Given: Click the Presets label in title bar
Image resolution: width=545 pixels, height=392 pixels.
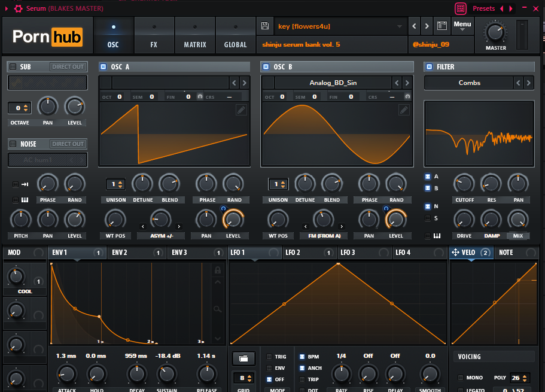Looking at the screenshot, I should click(x=483, y=8).
